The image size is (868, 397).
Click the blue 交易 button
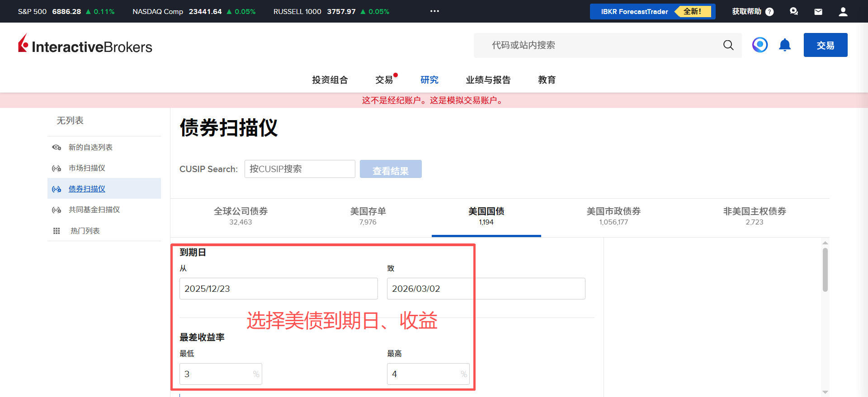click(825, 45)
